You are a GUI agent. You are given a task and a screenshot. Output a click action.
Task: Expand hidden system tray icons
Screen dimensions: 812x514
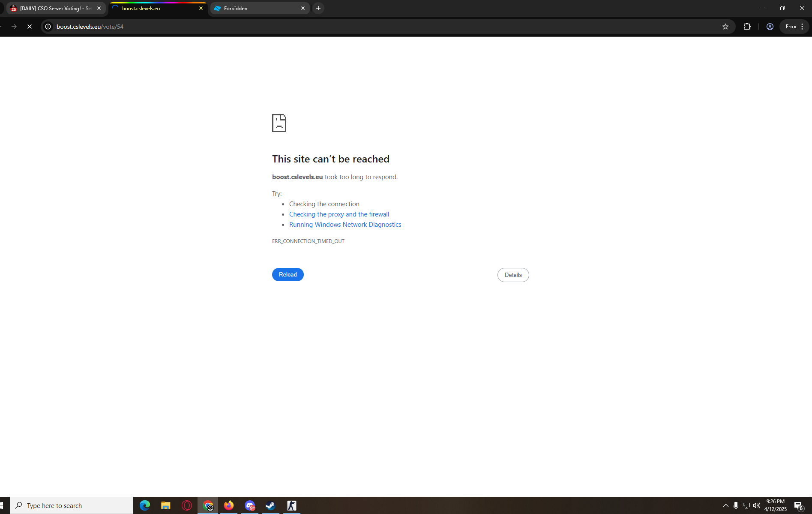725,505
